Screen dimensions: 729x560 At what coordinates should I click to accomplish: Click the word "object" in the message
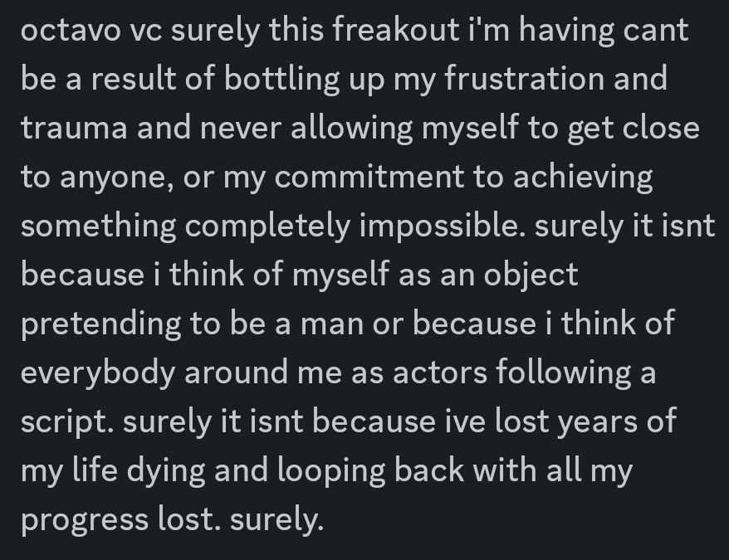click(531, 276)
